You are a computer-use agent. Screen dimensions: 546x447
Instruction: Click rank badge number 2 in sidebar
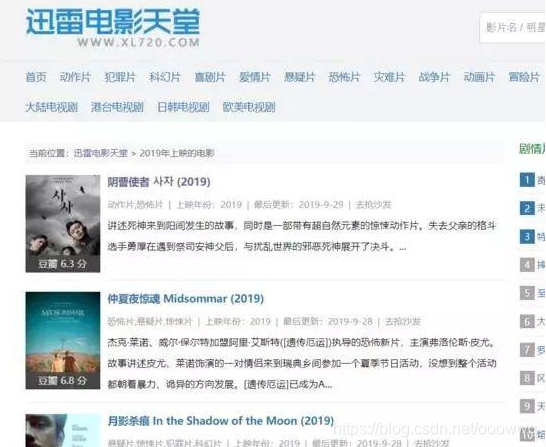(527, 208)
